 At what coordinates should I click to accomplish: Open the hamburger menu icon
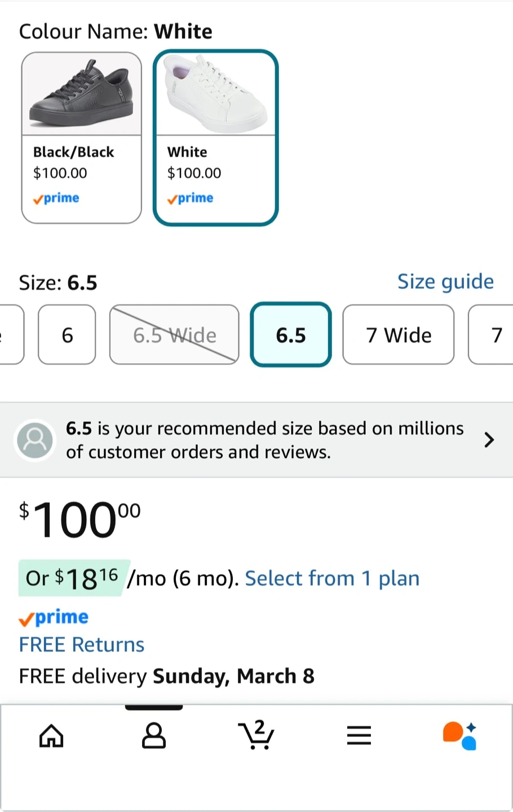tap(359, 735)
